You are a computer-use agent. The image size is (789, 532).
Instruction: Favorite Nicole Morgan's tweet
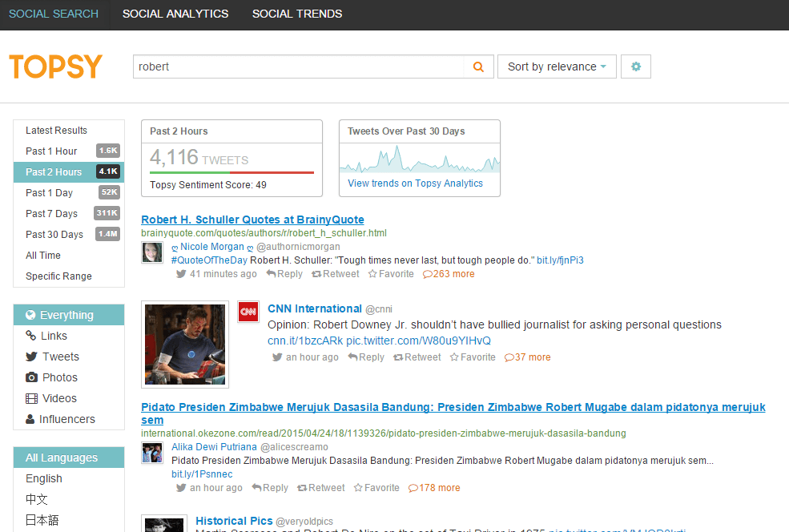(x=391, y=274)
